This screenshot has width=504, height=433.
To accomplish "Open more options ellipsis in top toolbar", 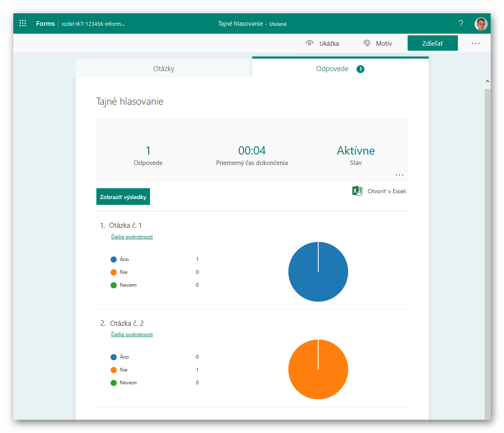I will pos(476,43).
